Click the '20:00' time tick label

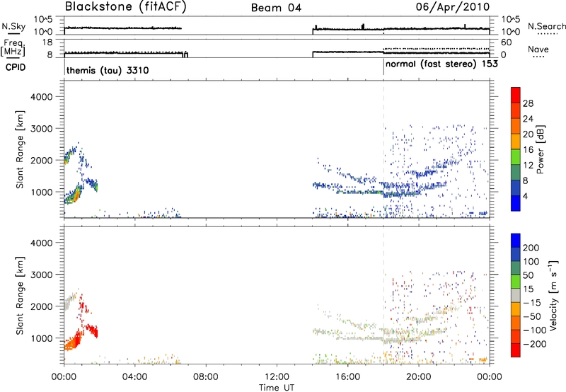coord(418,377)
